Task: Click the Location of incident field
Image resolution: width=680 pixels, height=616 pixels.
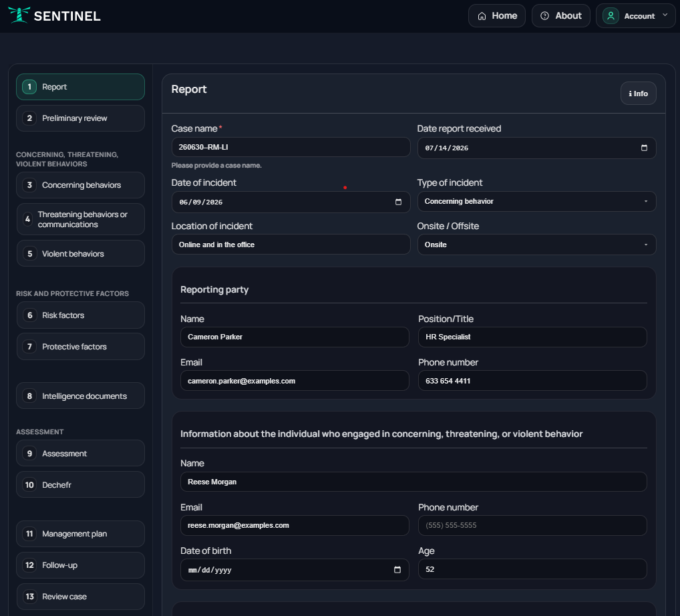Action: click(x=291, y=245)
